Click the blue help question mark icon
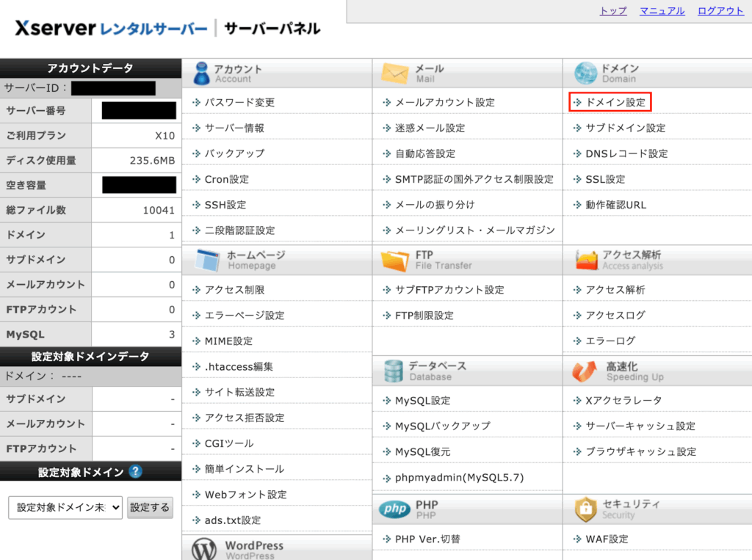The width and height of the screenshot is (752, 560). [x=135, y=471]
